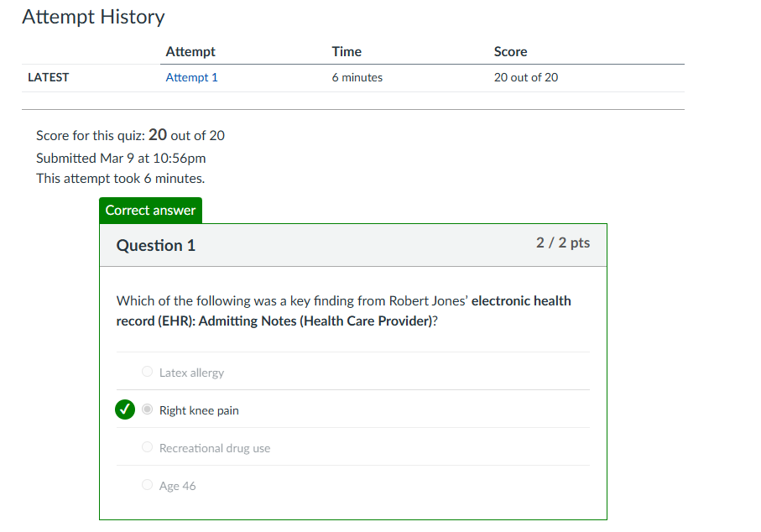Pick the Age 46 radio button
Screen dimensions: 761x532
click(148, 486)
